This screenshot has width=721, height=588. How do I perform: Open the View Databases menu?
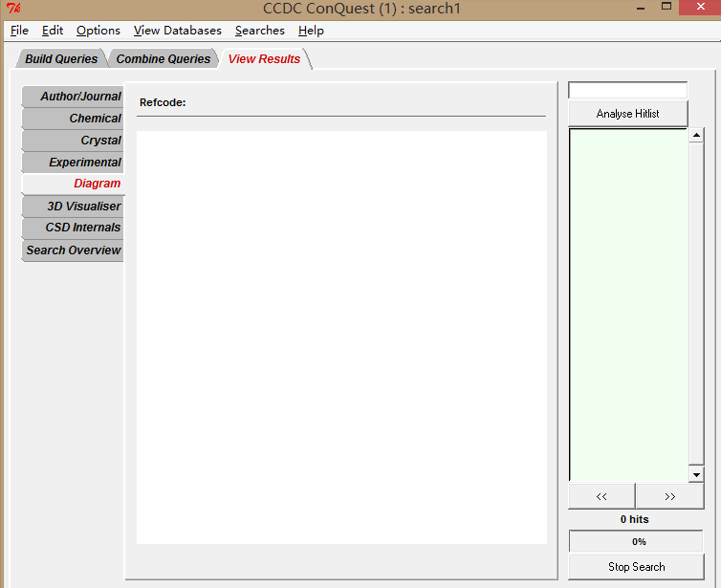click(178, 31)
